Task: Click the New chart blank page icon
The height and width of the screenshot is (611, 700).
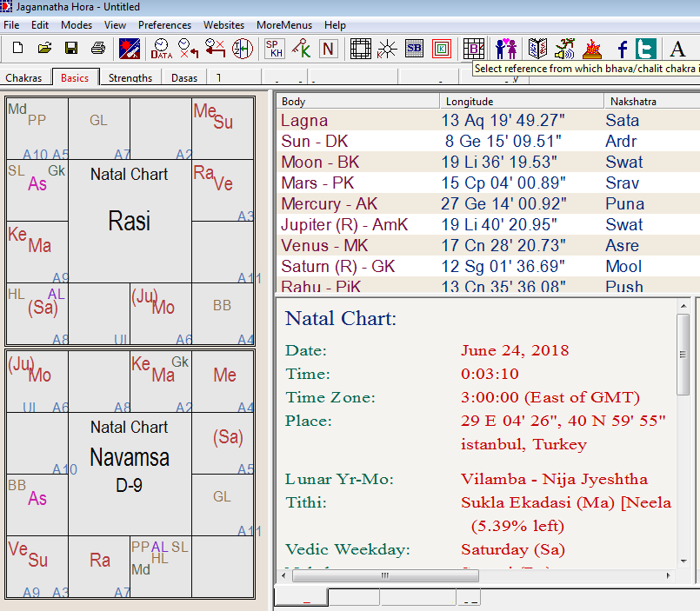Action: pyautogui.click(x=18, y=48)
